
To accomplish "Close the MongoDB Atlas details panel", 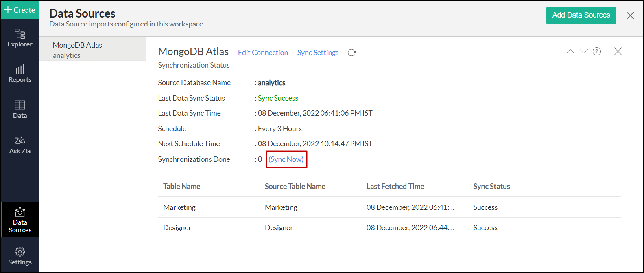I will tap(618, 51).
